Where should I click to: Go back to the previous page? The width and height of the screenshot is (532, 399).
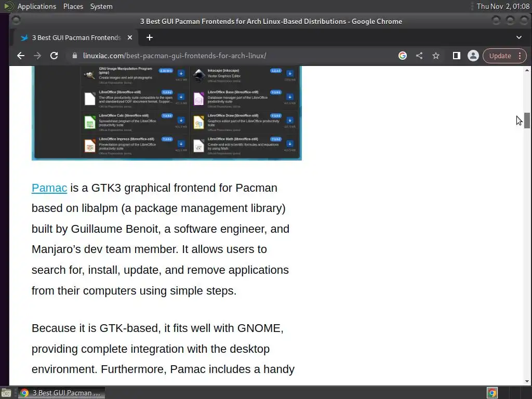(x=21, y=56)
